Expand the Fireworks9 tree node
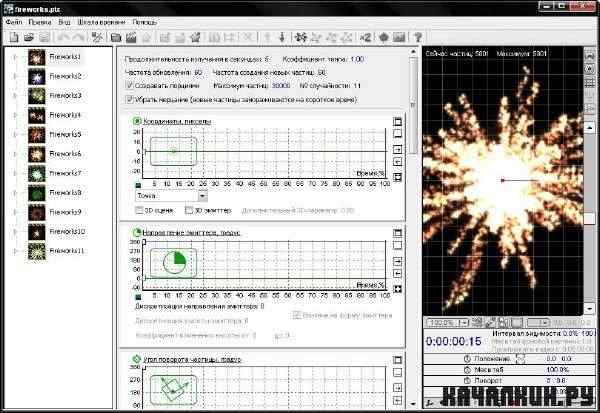The height and width of the screenshot is (413, 600). [x=15, y=212]
